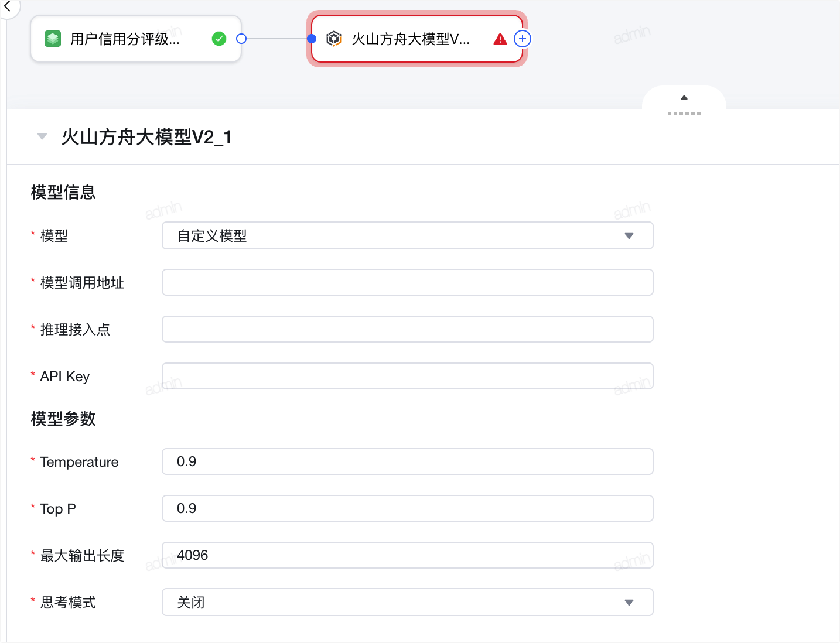Collapse the 火山方舟大模型V2_1 section triangle

click(x=42, y=136)
